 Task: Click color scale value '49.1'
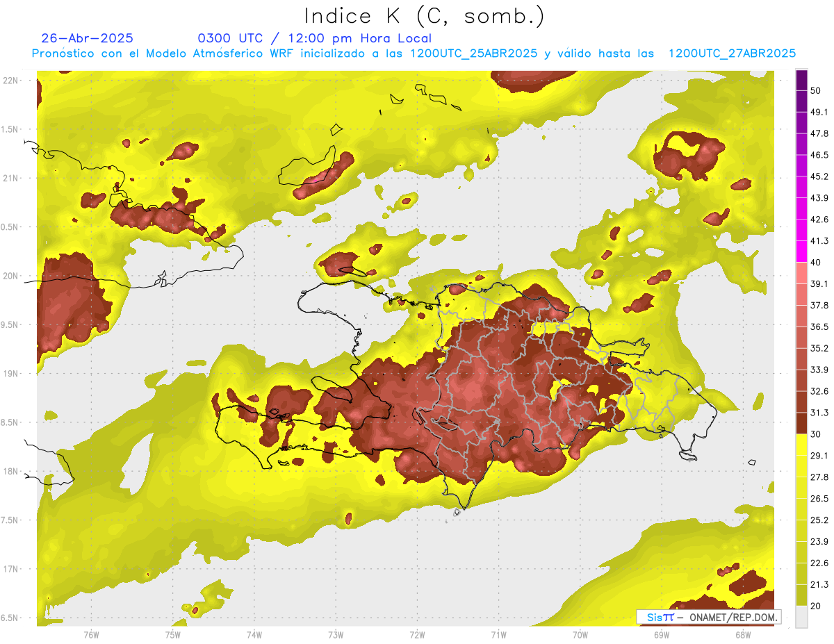click(x=819, y=112)
